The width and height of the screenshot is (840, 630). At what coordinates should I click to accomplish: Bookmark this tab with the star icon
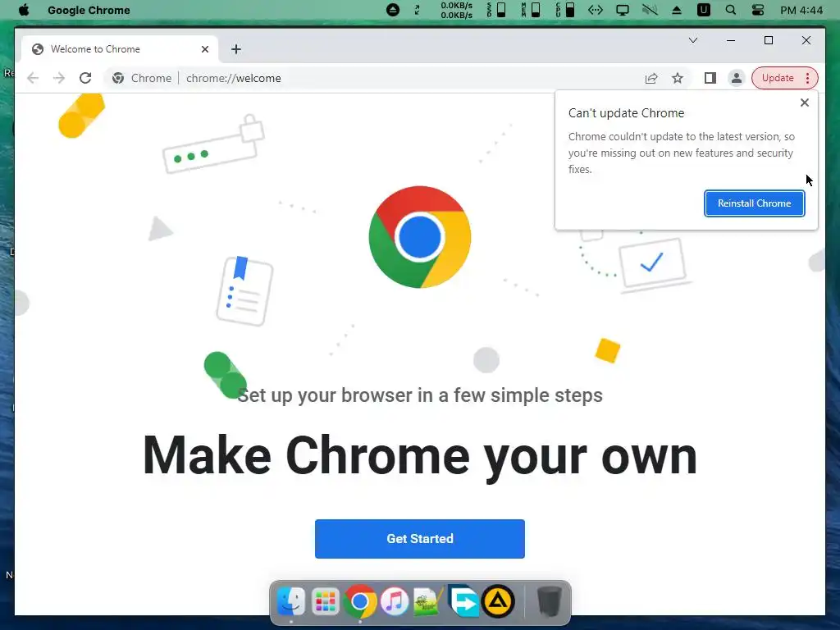click(678, 78)
